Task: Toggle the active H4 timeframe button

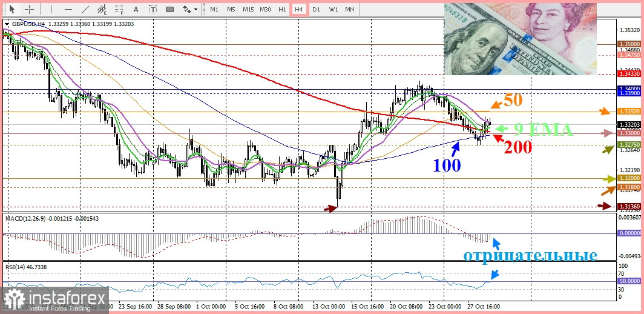Action: pos(299,9)
